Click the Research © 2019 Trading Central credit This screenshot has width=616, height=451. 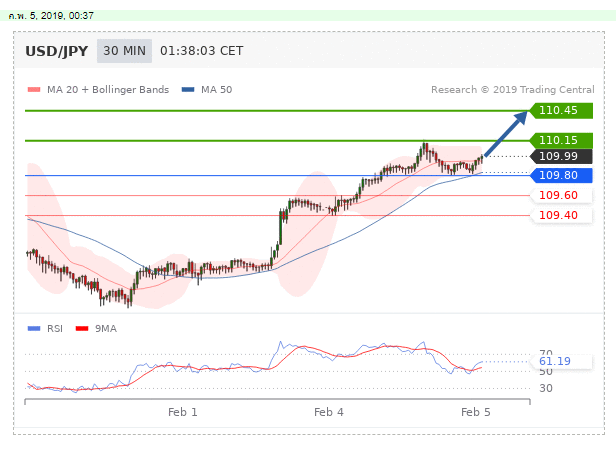[513, 90]
